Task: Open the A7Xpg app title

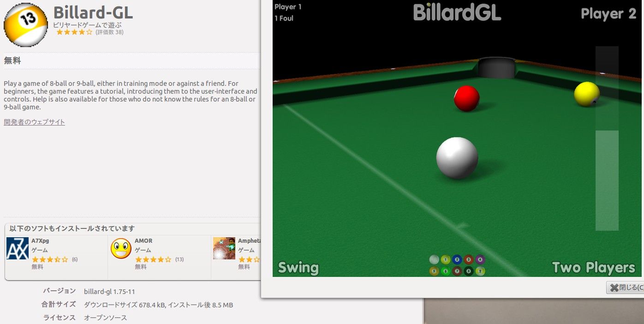Action: pos(40,240)
